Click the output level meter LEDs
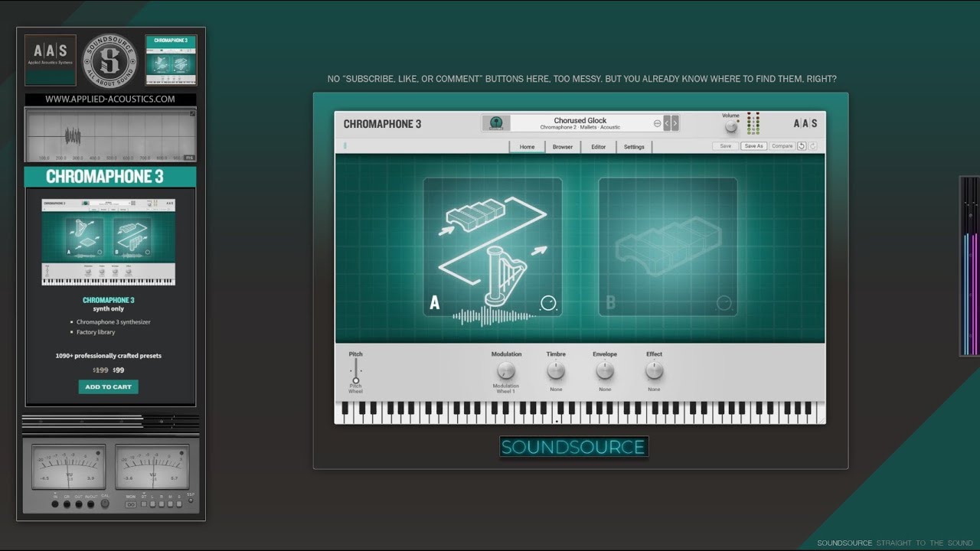980x551 pixels. pos(753,123)
